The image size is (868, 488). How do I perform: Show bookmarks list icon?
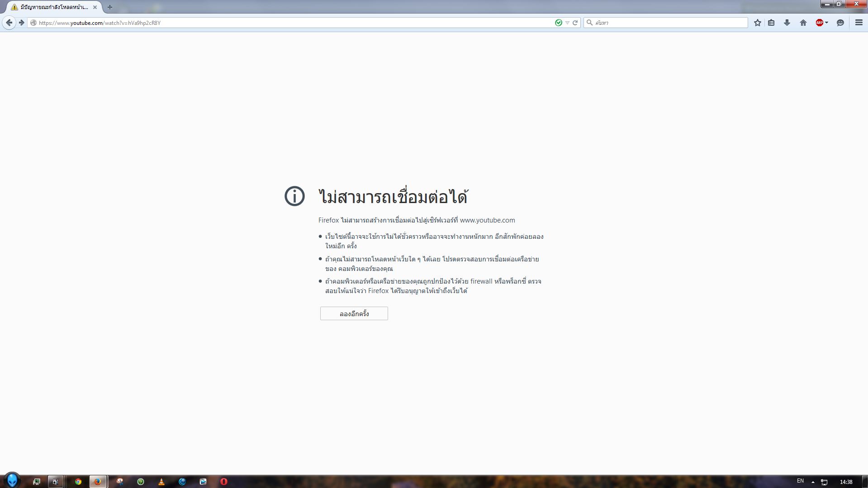pyautogui.click(x=772, y=23)
